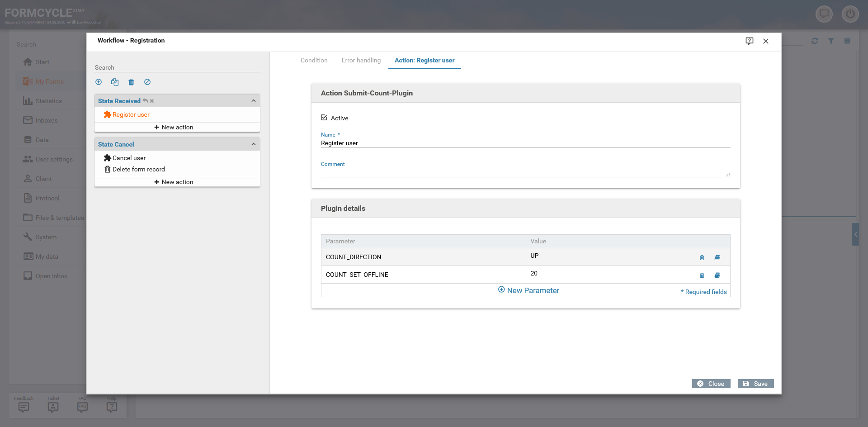868x427 pixels.
Task: Open the Error handling tab
Action: point(361,60)
